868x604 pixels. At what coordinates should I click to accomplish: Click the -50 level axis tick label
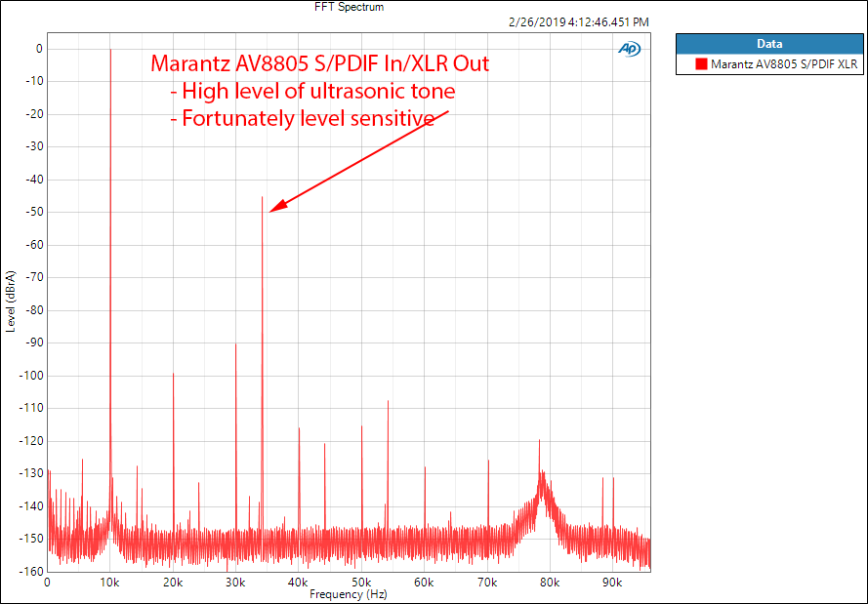tap(34, 213)
